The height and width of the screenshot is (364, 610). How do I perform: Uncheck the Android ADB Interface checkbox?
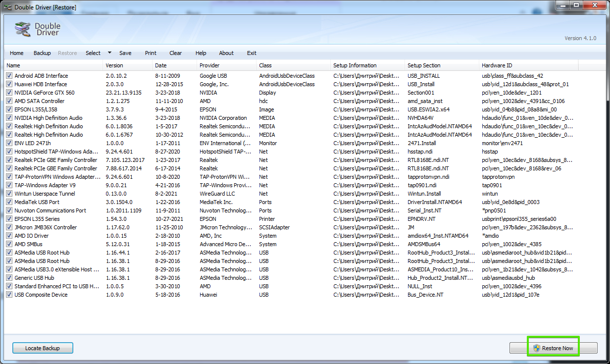point(9,76)
